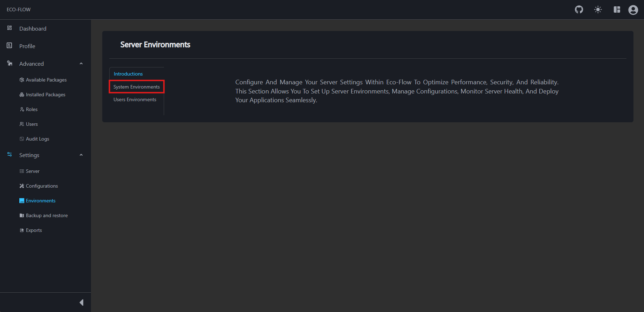Click the Roles icon in sidebar

(22, 109)
